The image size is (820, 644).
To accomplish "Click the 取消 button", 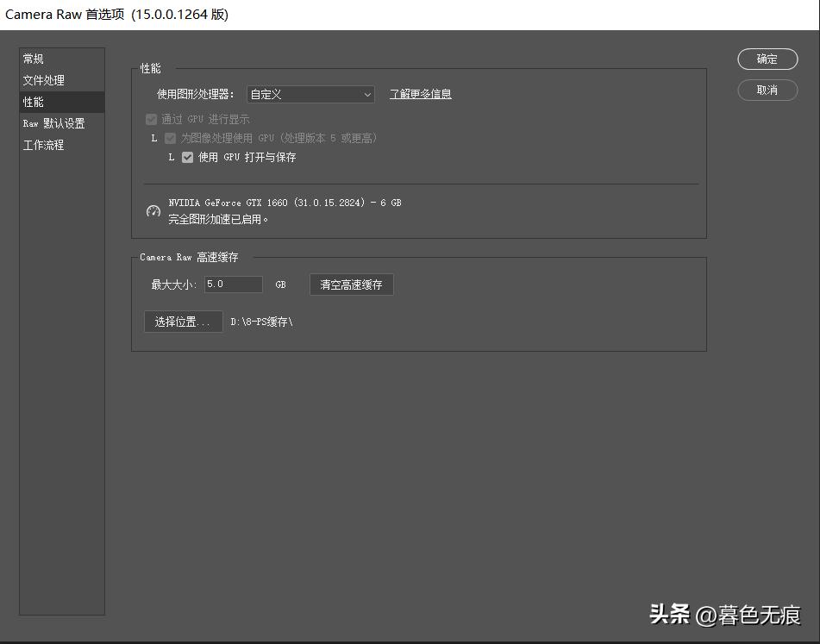I will 767,91.
